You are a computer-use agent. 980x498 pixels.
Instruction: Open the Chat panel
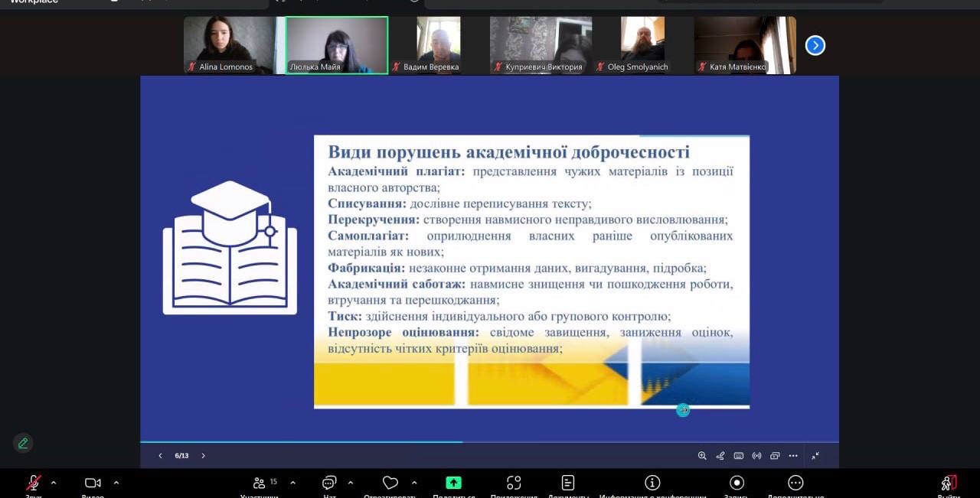329,483
